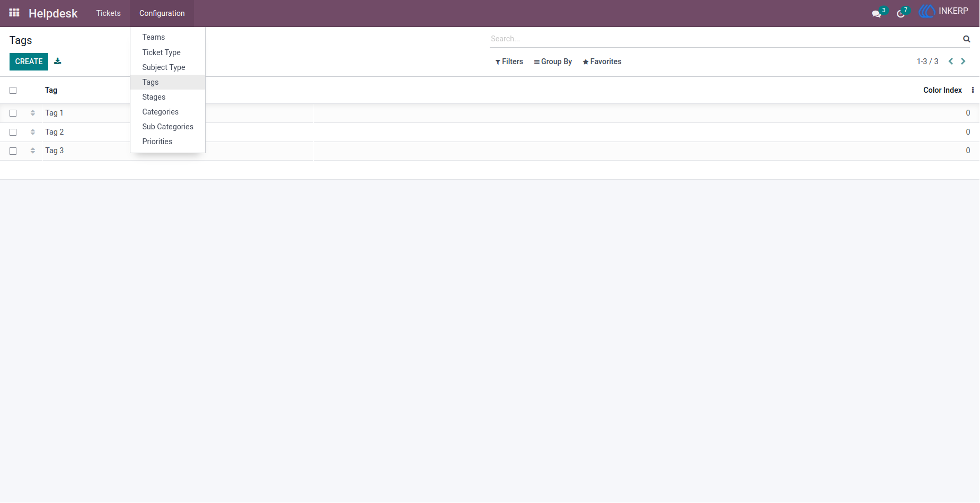Select Priorities menu entry

pos(167,142)
